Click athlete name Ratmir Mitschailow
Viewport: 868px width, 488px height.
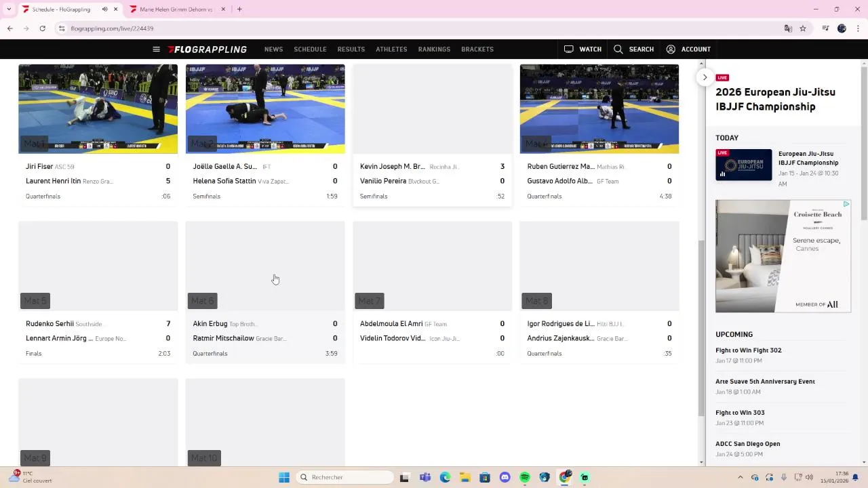[x=223, y=339]
